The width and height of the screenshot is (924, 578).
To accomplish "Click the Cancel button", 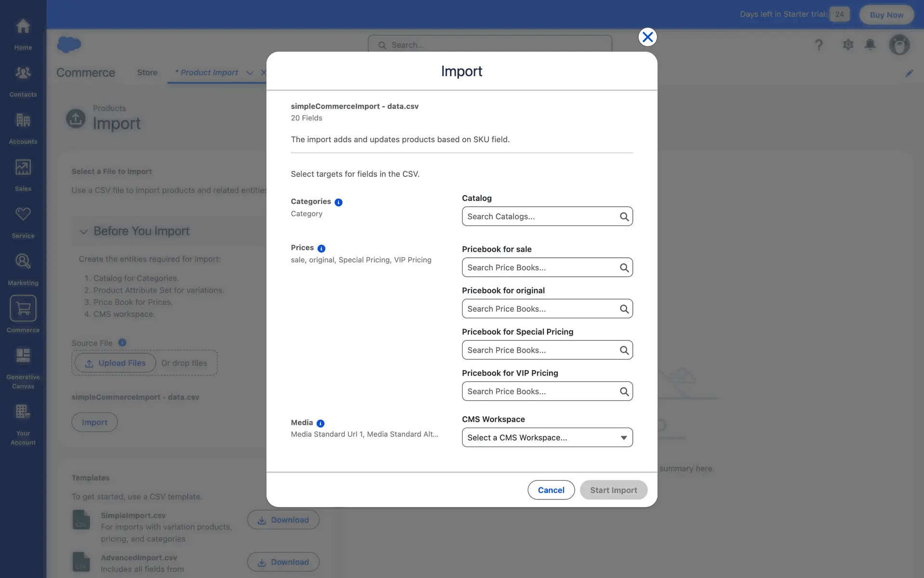I will 551,490.
